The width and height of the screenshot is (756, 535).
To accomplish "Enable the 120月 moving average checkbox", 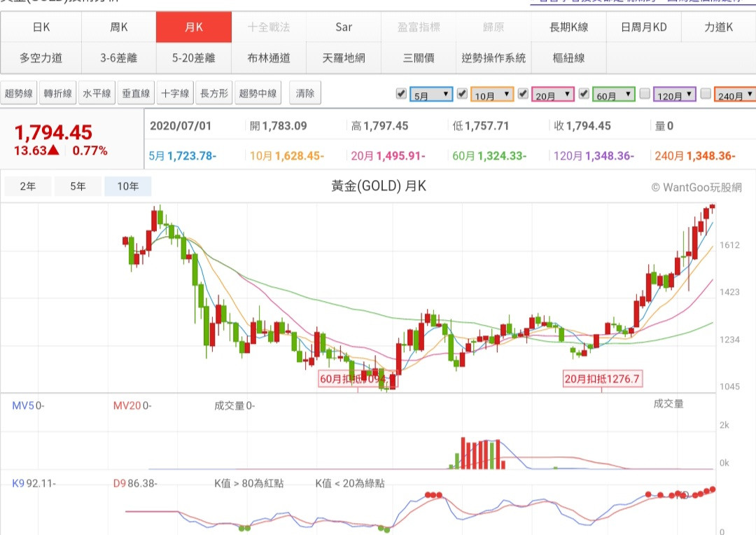I will [x=645, y=93].
